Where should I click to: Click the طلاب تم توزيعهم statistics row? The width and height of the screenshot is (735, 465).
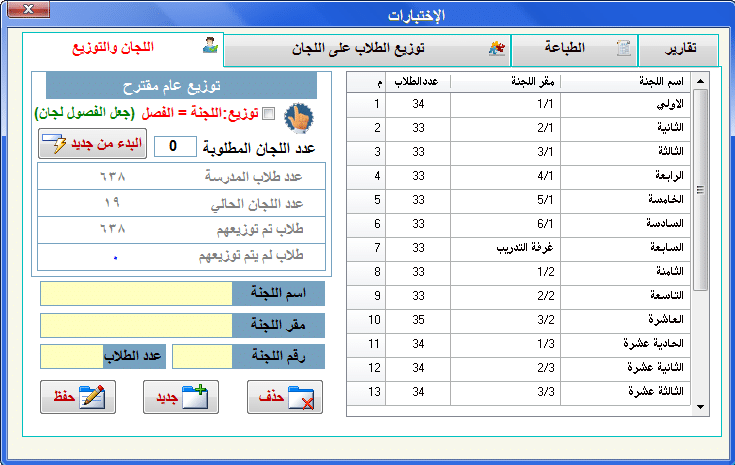click(181, 230)
